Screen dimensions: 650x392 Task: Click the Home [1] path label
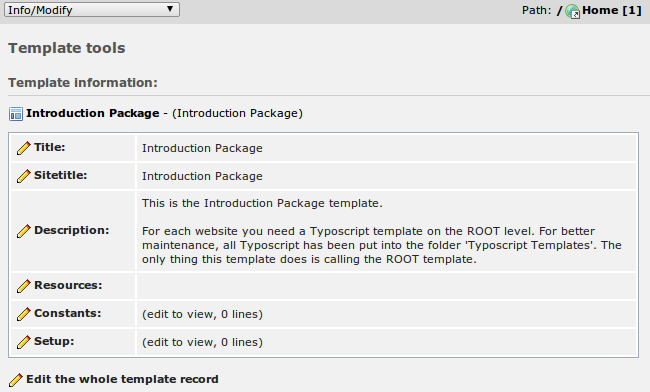click(x=612, y=10)
